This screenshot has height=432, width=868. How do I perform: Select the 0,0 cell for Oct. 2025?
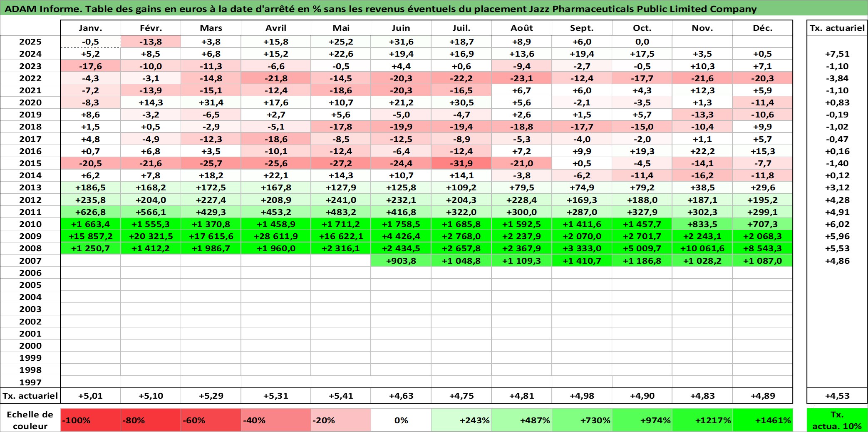click(642, 42)
